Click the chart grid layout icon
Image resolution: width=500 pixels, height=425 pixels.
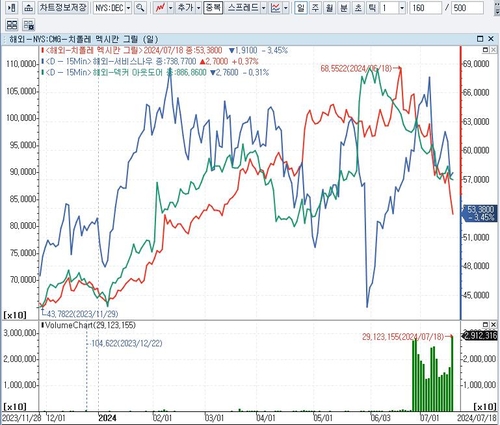click(12, 25)
